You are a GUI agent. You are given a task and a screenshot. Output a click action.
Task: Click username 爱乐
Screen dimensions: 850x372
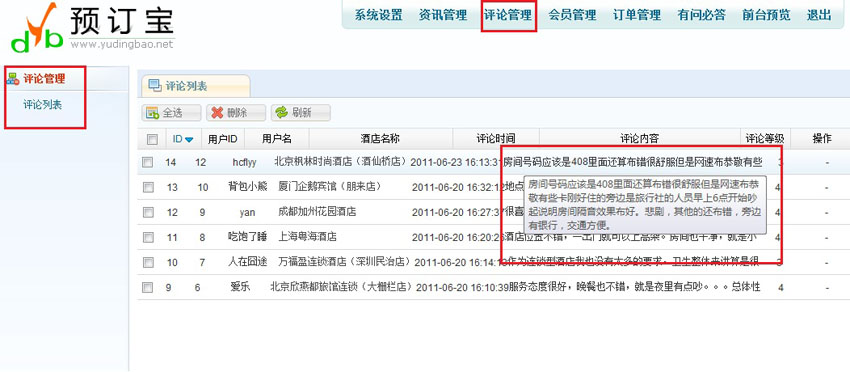pos(240,287)
